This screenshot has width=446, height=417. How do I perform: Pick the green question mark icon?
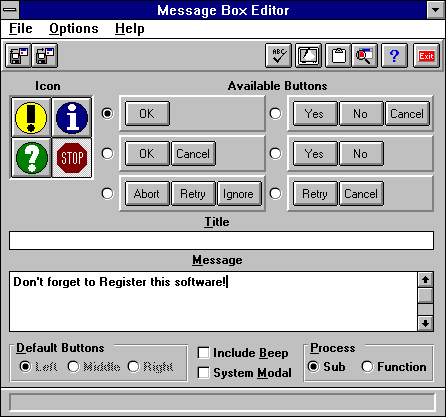click(x=31, y=158)
